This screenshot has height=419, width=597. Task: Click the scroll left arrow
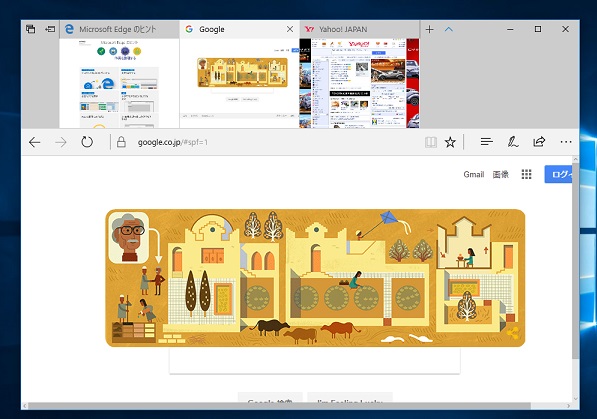tap(25, 406)
